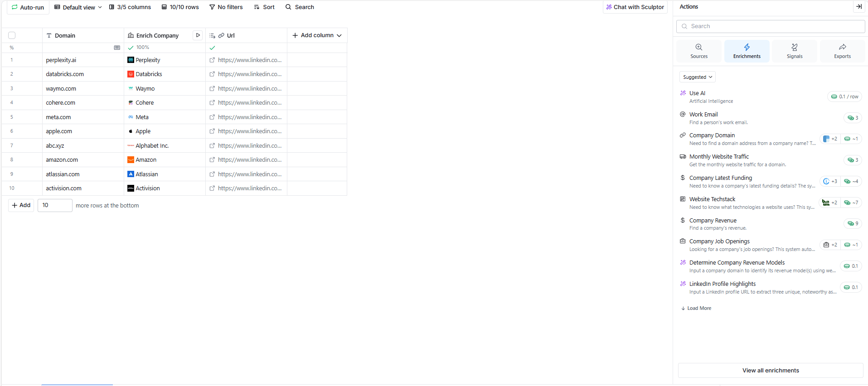Screen dimensions: 868x386
Task: Open LinkedIn link icon in Databricks row
Action: (212, 74)
